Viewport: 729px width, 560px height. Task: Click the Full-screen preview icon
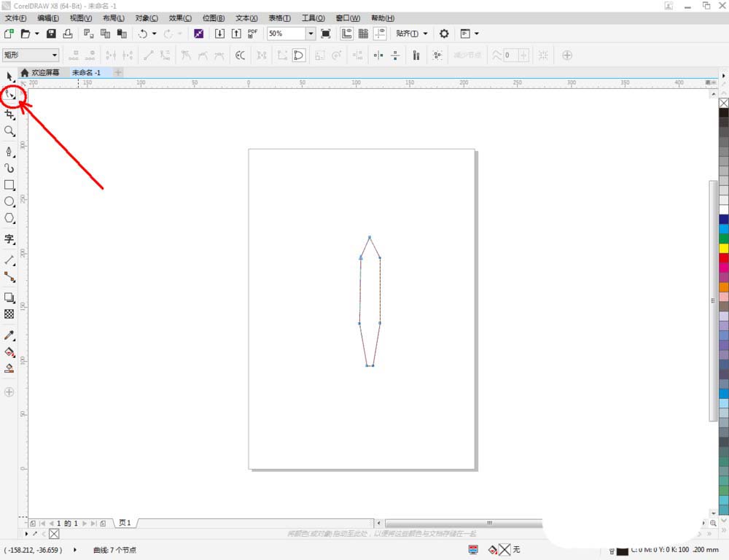coord(326,34)
